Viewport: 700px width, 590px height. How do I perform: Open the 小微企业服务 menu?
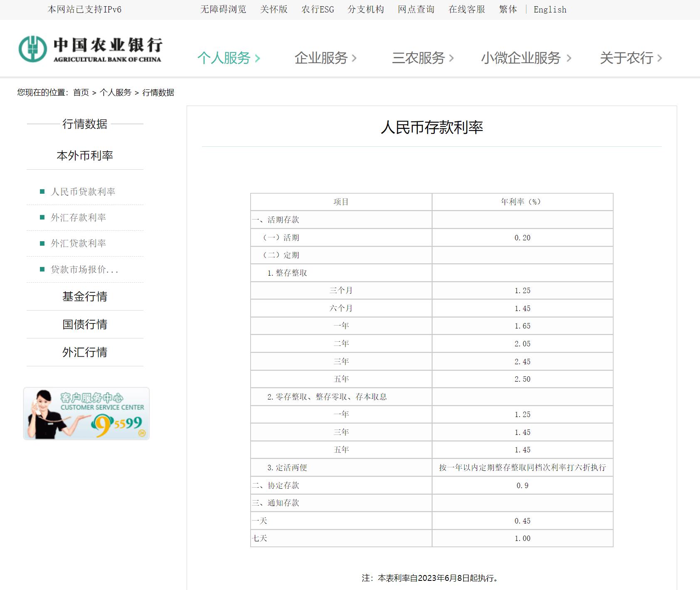tap(521, 58)
